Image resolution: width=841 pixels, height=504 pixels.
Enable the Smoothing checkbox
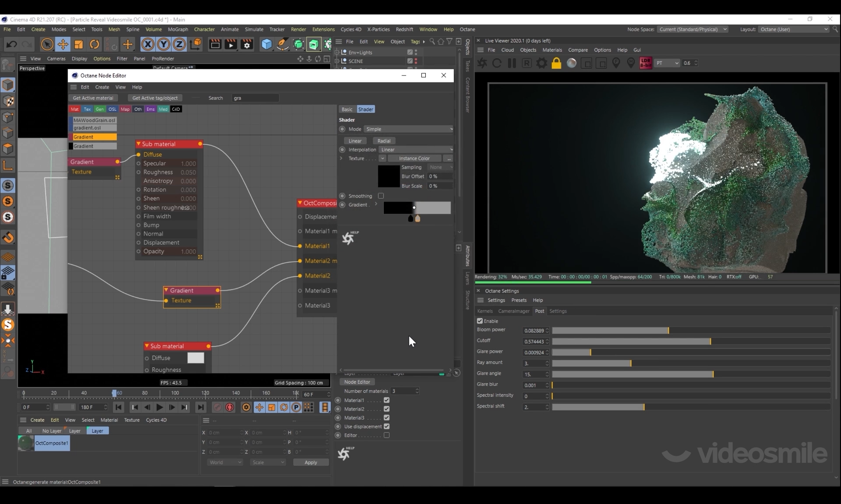point(381,196)
